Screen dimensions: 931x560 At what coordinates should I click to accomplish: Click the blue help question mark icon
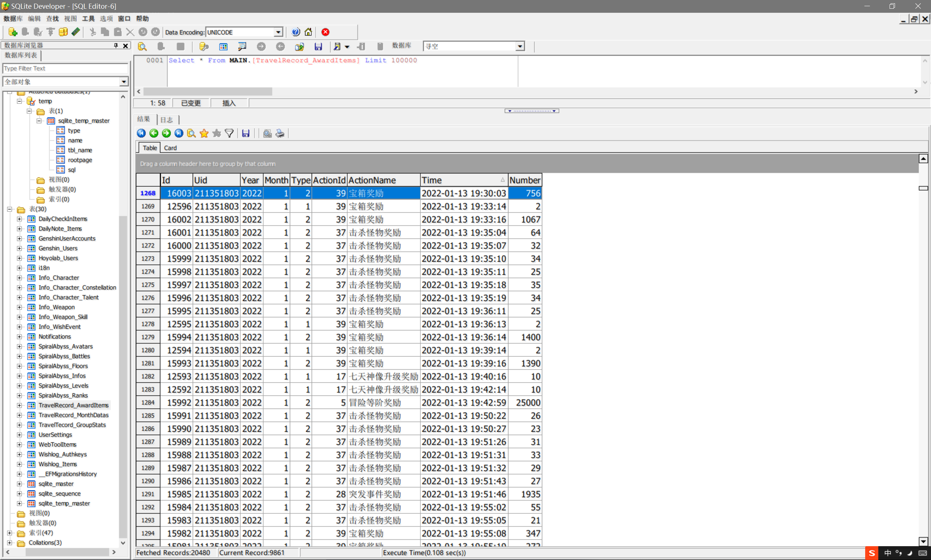(x=296, y=32)
